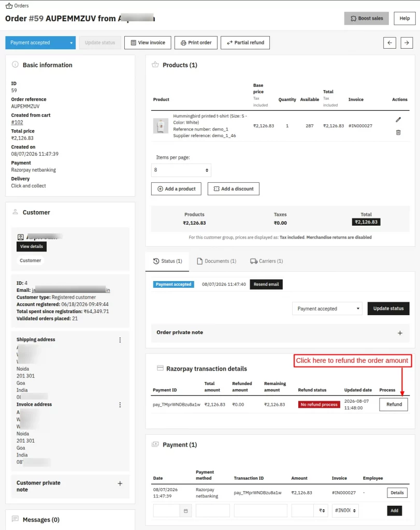Focus the transaction ID input field
This screenshot has height=530, width=420.
tap(260, 511)
